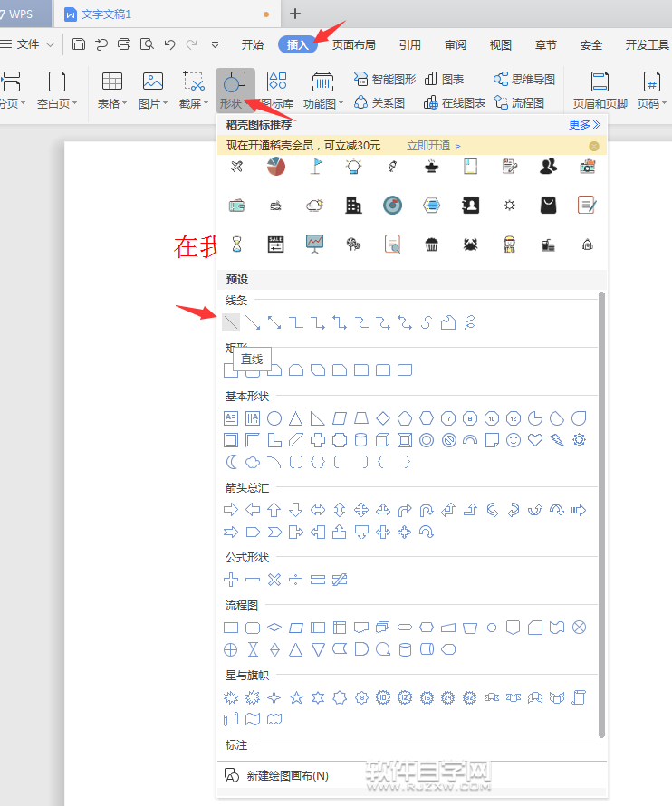Choose the flowchart decision diamond
672x806 pixels.
coord(274,627)
